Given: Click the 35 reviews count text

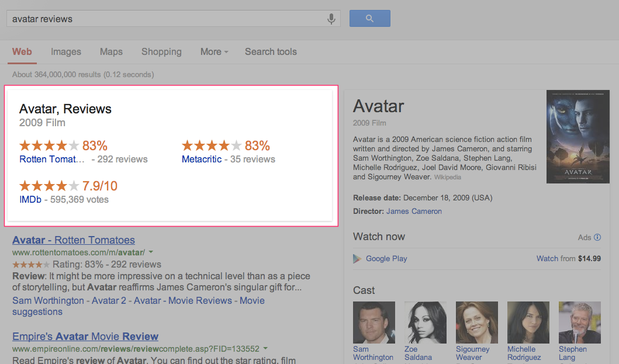Looking at the screenshot, I should 253,159.
